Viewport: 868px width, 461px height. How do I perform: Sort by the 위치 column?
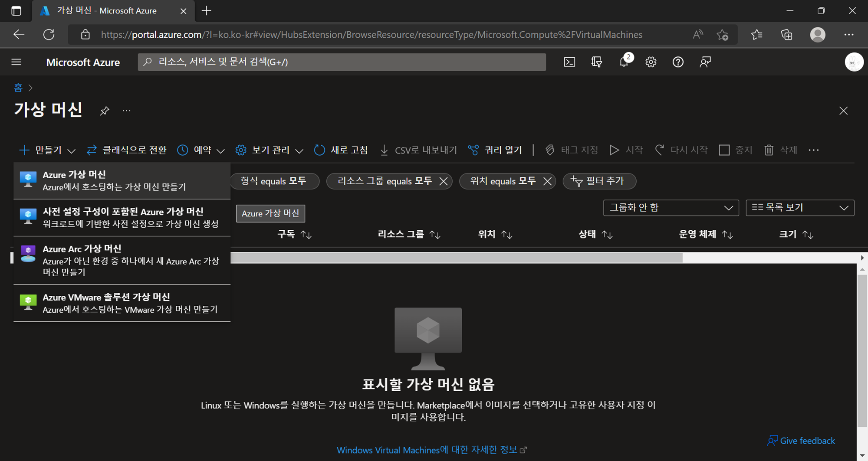pos(495,234)
